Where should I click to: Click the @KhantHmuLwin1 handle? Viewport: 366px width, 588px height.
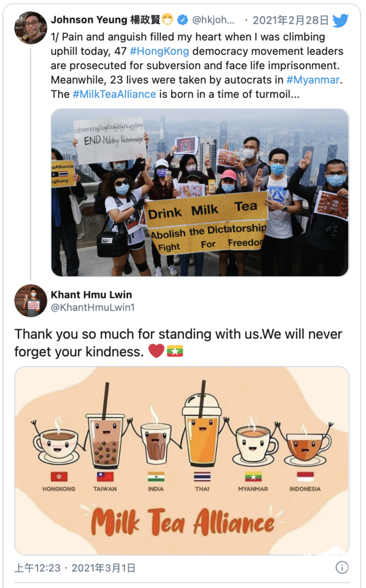[x=93, y=308]
